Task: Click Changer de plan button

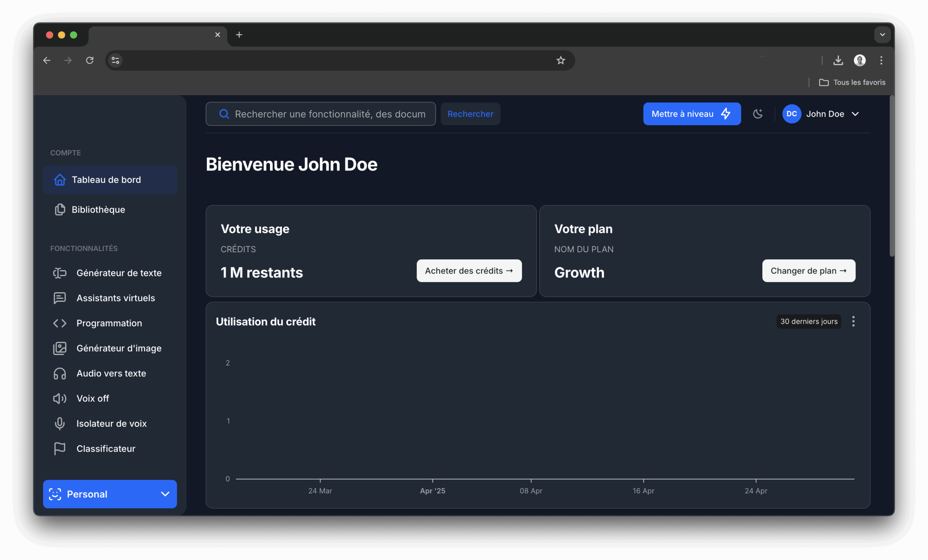Action: (x=808, y=271)
